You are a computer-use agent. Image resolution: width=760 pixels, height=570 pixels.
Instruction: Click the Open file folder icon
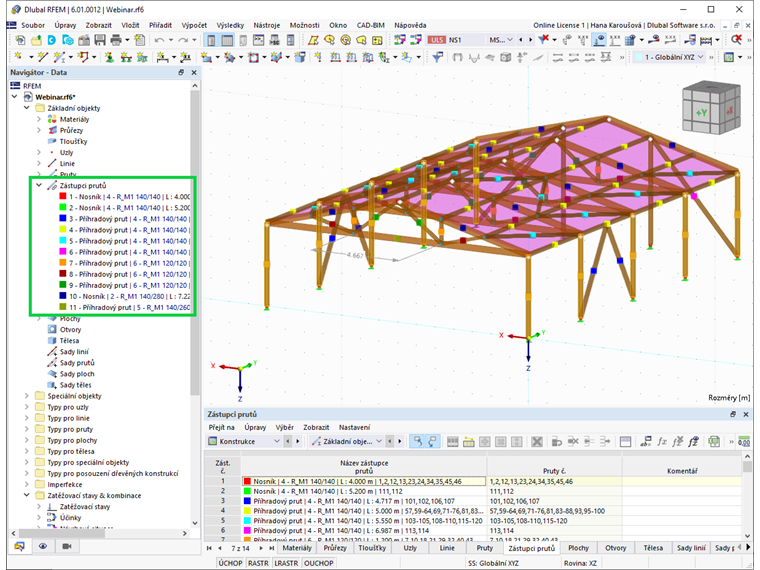click(x=36, y=40)
